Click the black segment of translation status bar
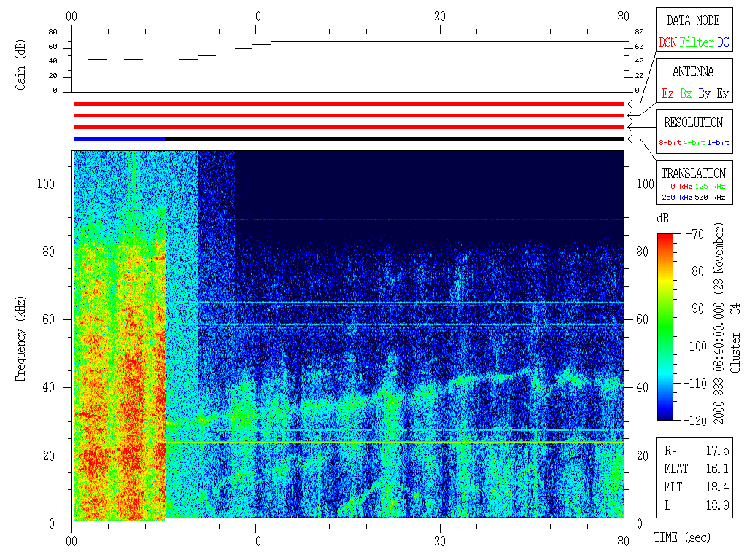 click(x=394, y=139)
